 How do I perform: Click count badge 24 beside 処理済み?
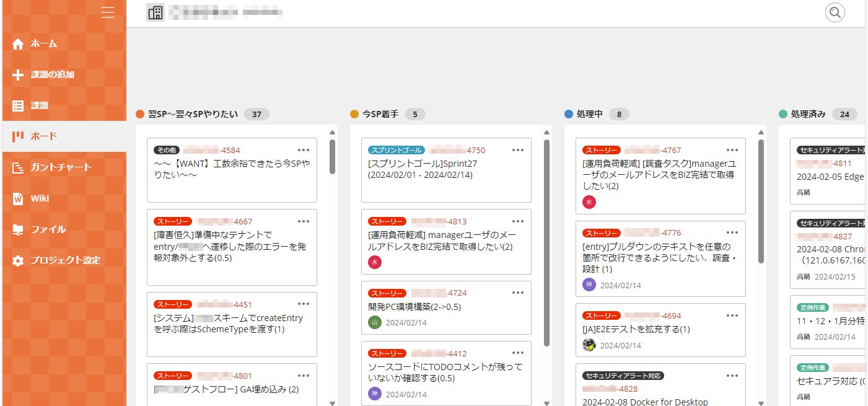point(844,114)
